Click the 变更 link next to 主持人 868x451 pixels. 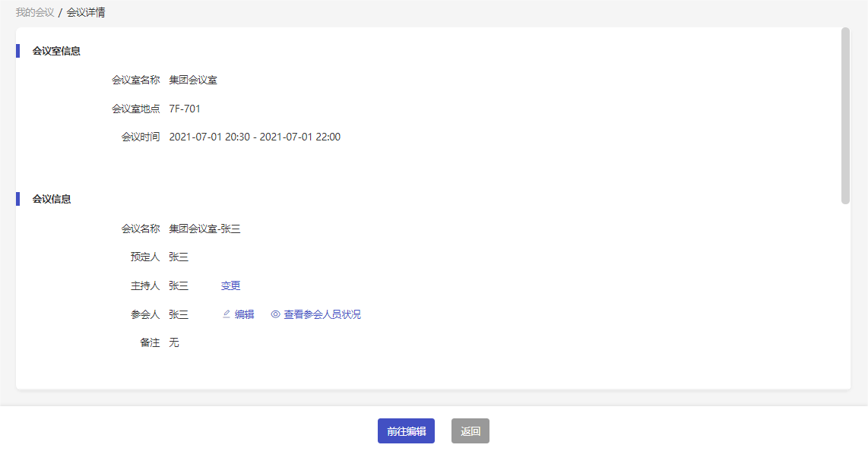[x=230, y=285]
